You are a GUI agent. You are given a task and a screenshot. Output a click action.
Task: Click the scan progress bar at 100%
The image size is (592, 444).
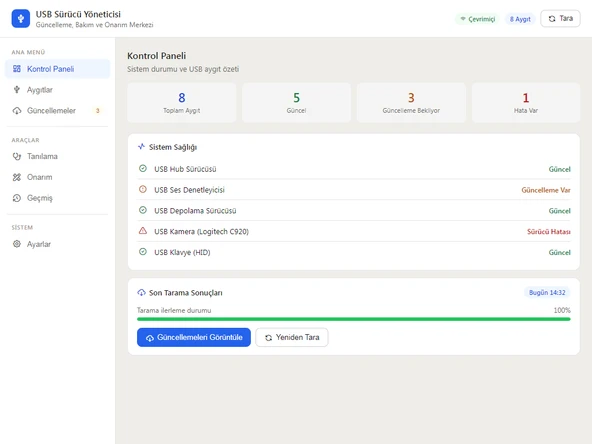coord(353,319)
